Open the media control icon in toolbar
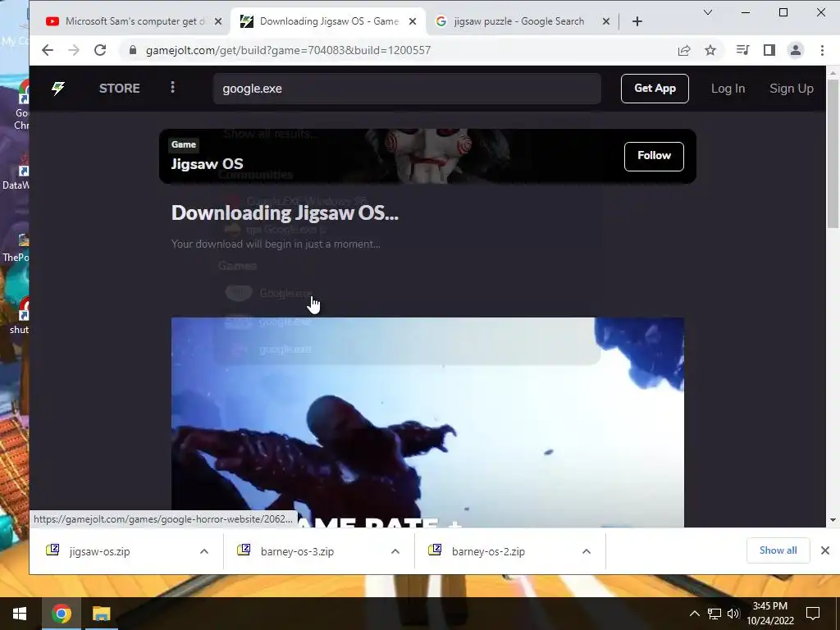The height and width of the screenshot is (630, 840). click(742, 50)
